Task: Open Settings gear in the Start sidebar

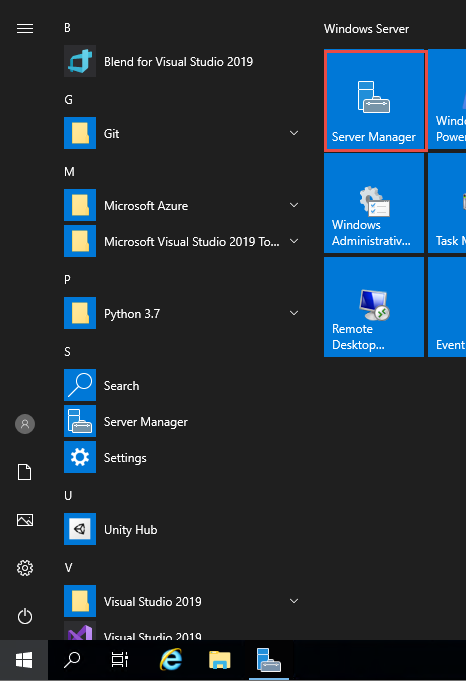Action: point(25,568)
